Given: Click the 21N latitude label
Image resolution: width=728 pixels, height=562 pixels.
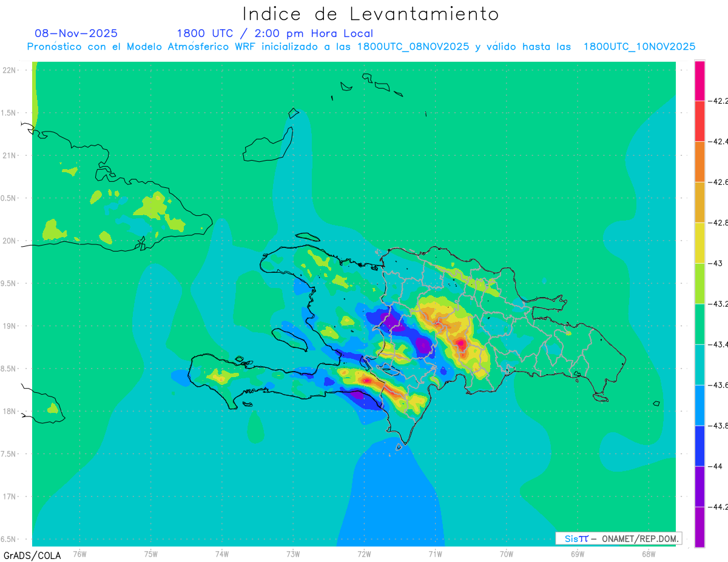Looking at the screenshot, I should tap(9, 156).
